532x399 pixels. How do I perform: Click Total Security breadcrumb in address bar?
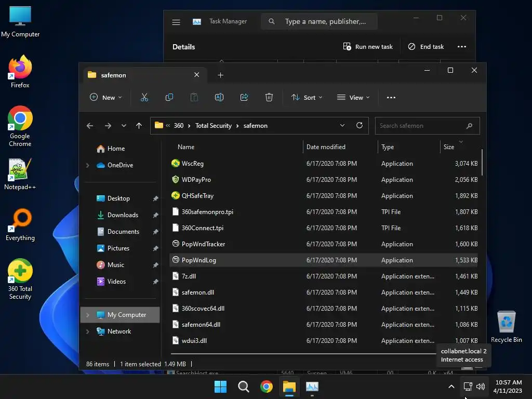tap(214, 126)
